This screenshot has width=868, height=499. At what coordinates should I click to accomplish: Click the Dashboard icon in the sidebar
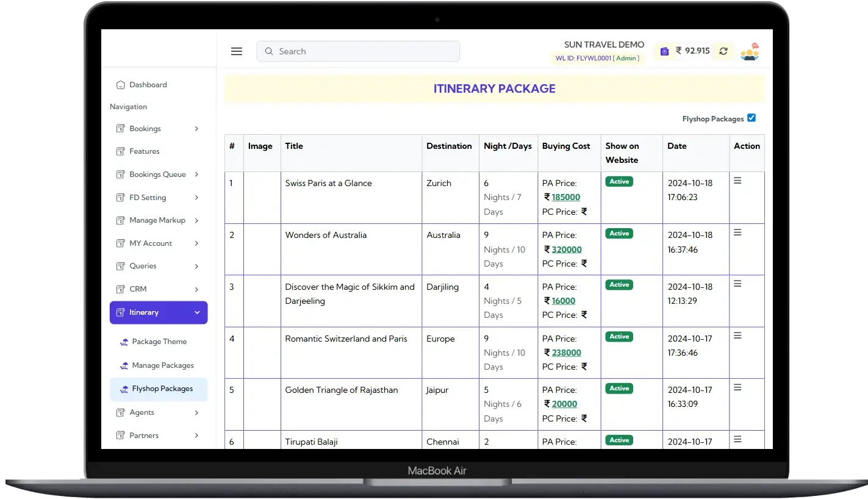120,85
